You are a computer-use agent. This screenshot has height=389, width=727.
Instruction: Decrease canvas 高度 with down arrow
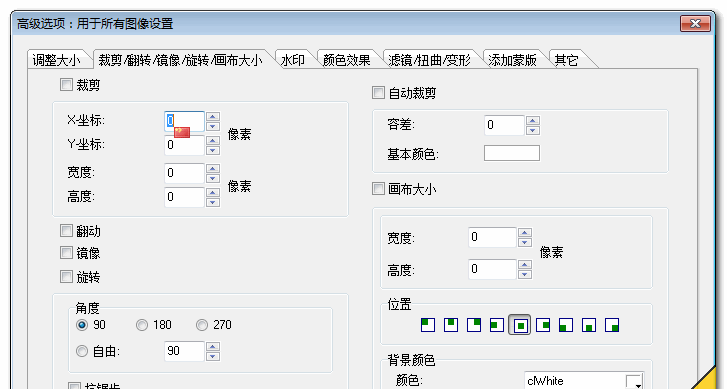525,274
